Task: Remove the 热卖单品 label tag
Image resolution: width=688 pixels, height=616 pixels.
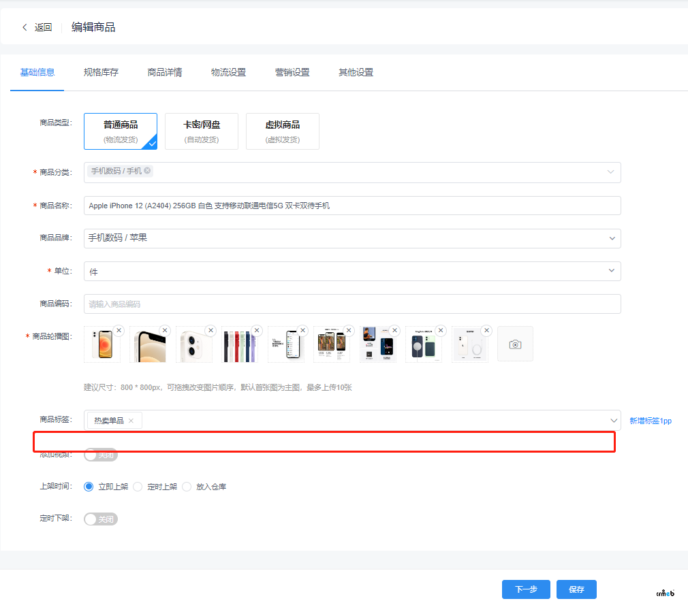Action: tap(131, 421)
